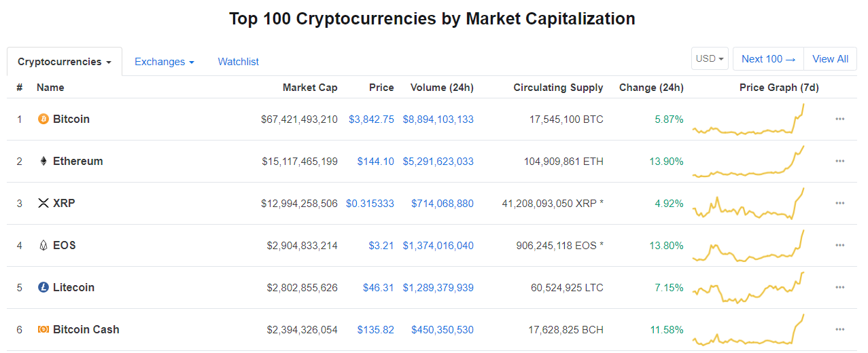Expand the Cryptocurrencies dropdown tab

[65, 62]
